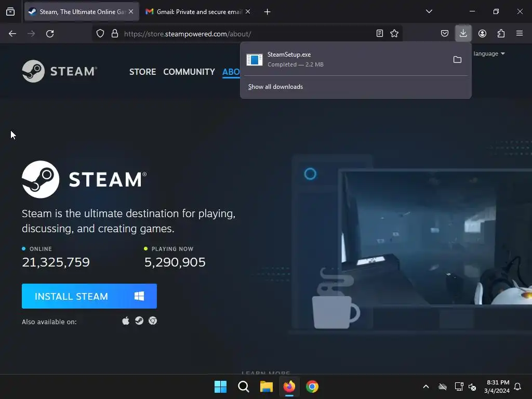Open File Explorer from taskbar
532x399 pixels.
(x=267, y=387)
